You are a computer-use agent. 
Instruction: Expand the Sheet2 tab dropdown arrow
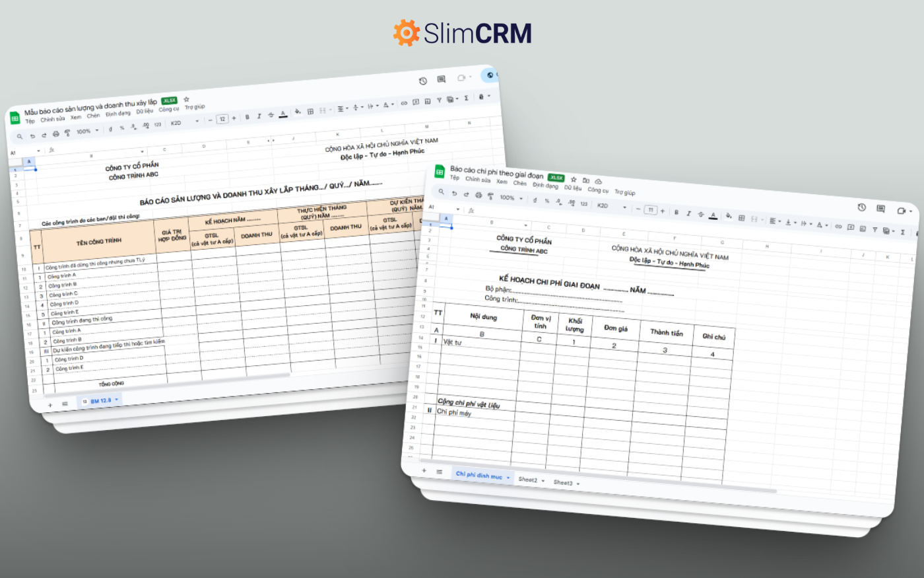click(543, 481)
